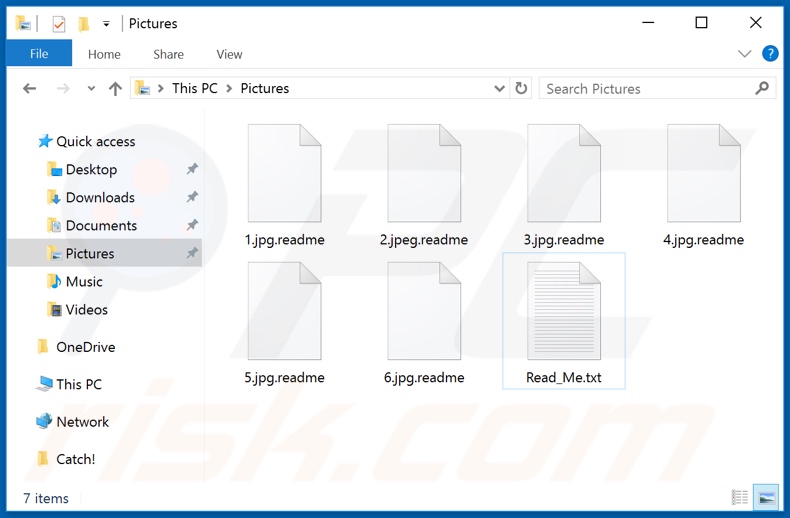Select the 1.jpg.readme file
The image size is (790, 518).
point(284,185)
